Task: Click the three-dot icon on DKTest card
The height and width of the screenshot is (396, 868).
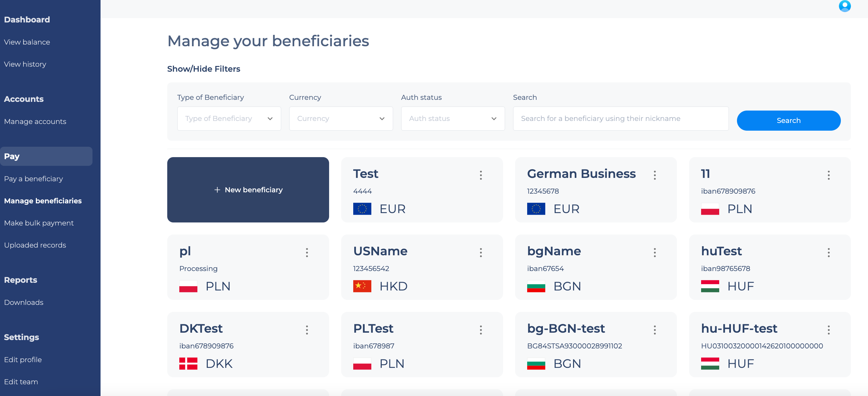Action: click(307, 330)
